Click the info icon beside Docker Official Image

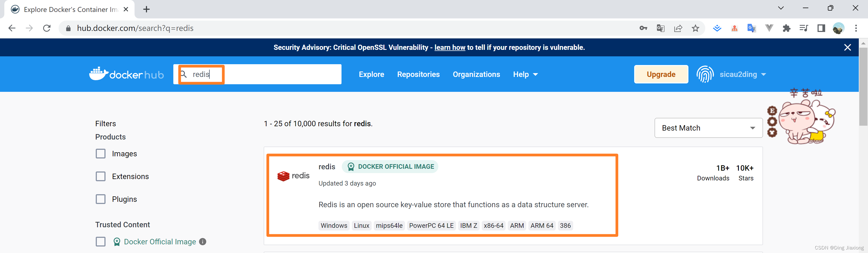click(203, 242)
